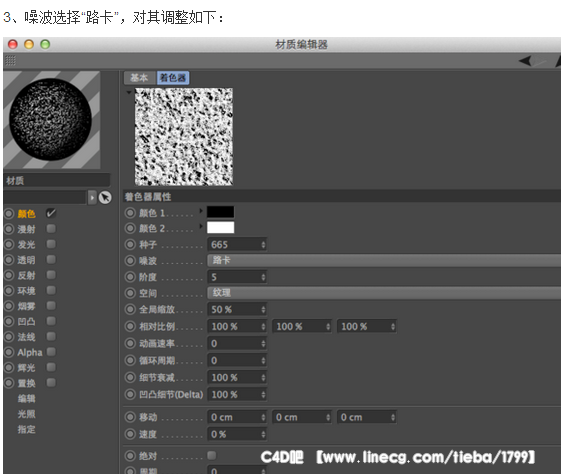This screenshot has width=561, height=474.
Task: Click the 颜色 2 white swatch
Action: 220,228
